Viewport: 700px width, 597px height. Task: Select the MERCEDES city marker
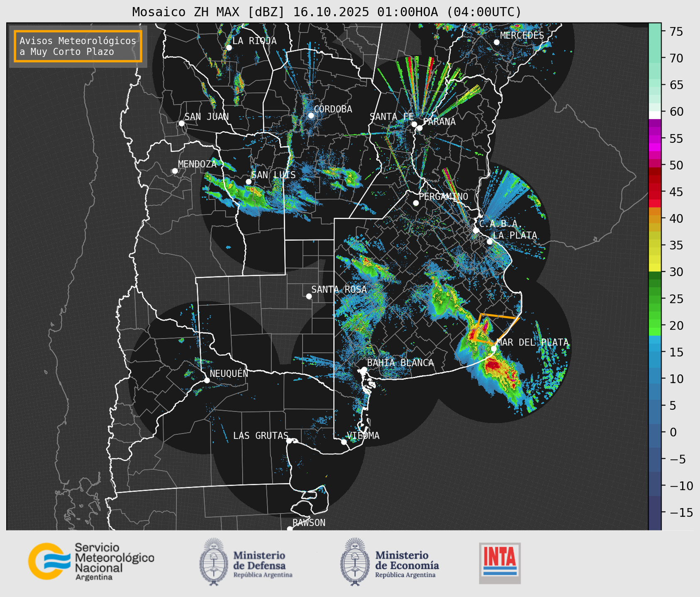click(x=496, y=42)
